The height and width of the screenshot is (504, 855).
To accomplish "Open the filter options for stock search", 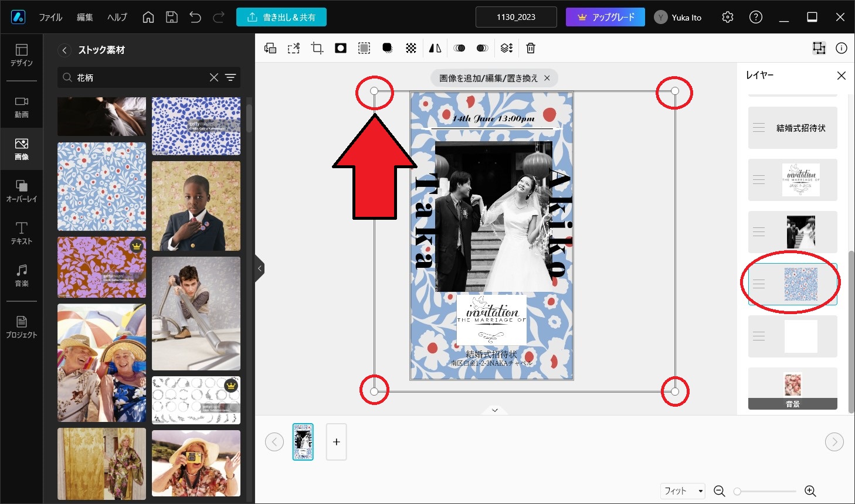I will click(231, 77).
